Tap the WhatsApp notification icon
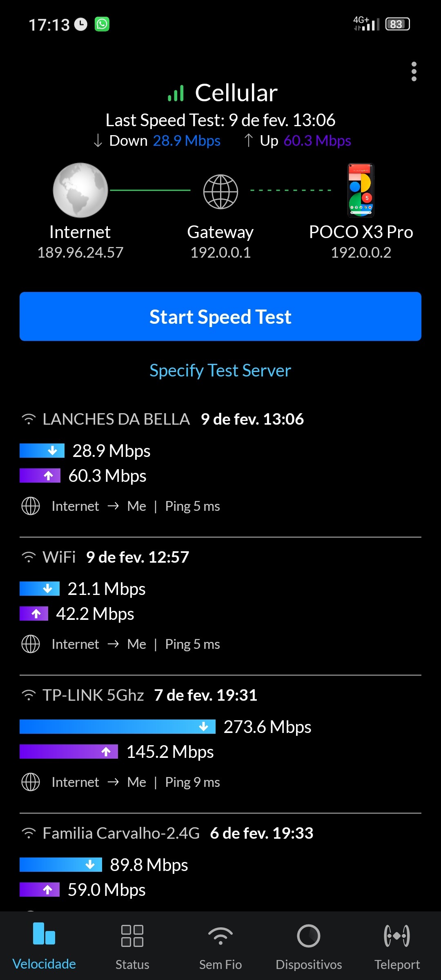Image resolution: width=441 pixels, height=980 pixels. pyautogui.click(x=102, y=24)
